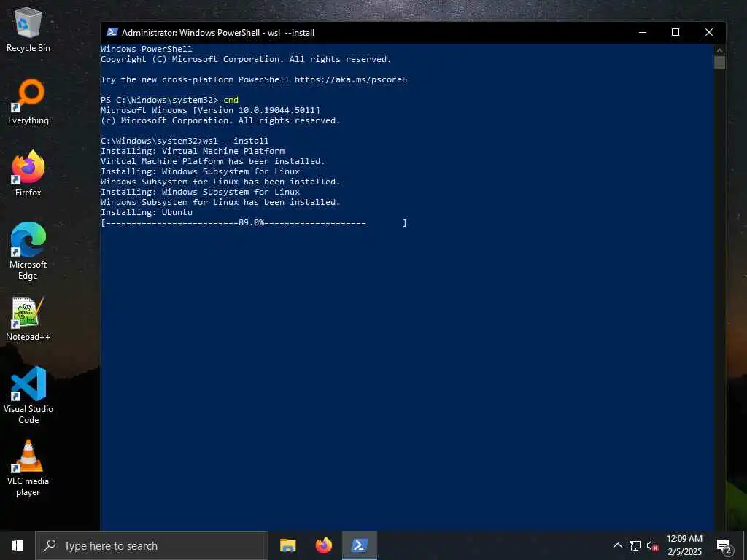Open File Explorer from the taskbar
This screenshot has height=560, width=747.
pyautogui.click(x=287, y=545)
